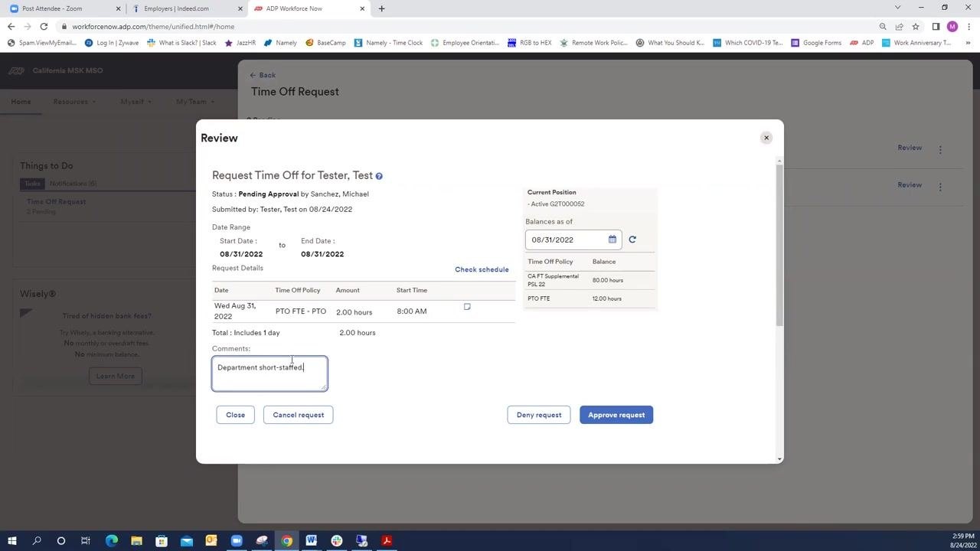Click the Back link above Time Off Request
980x551 pixels.
point(263,75)
